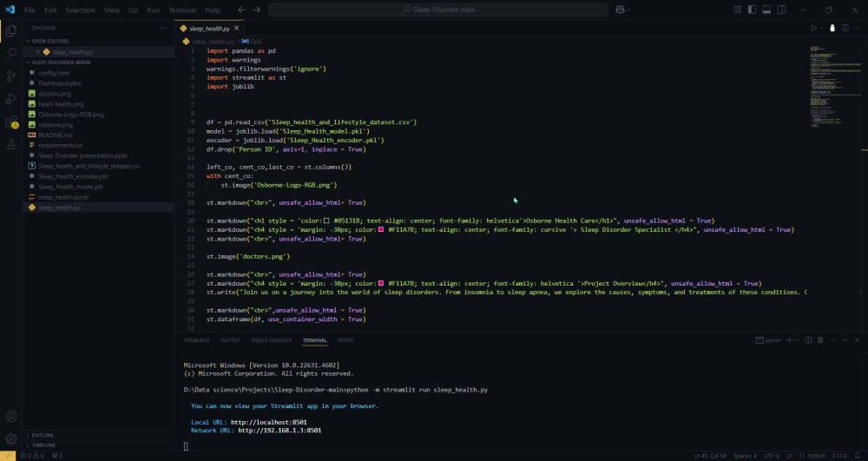The width and height of the screenshot is (868, 461).
Task: Open sleep_health.ipynb notebook file
Action: (63, 197)
